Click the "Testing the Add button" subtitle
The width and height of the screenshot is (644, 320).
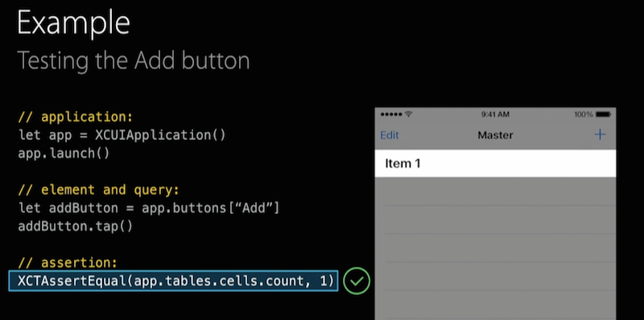(x=134, y=61)
